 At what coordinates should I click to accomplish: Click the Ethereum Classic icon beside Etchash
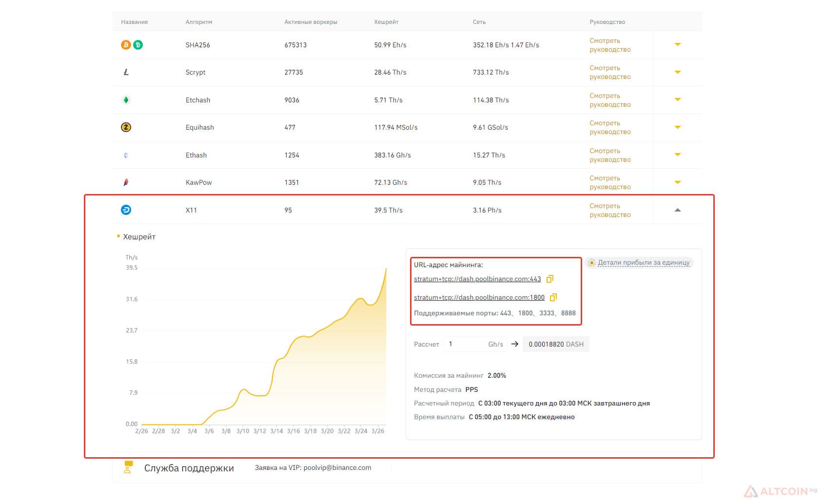126,100
